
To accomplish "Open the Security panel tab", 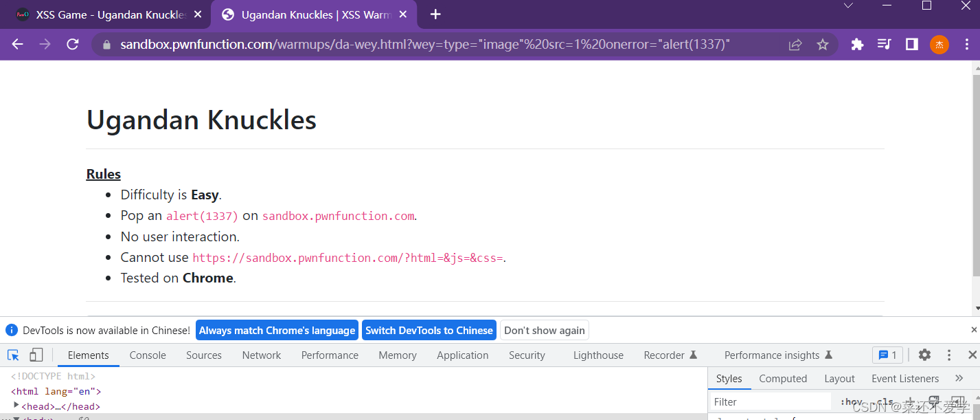I will point(527,355).
